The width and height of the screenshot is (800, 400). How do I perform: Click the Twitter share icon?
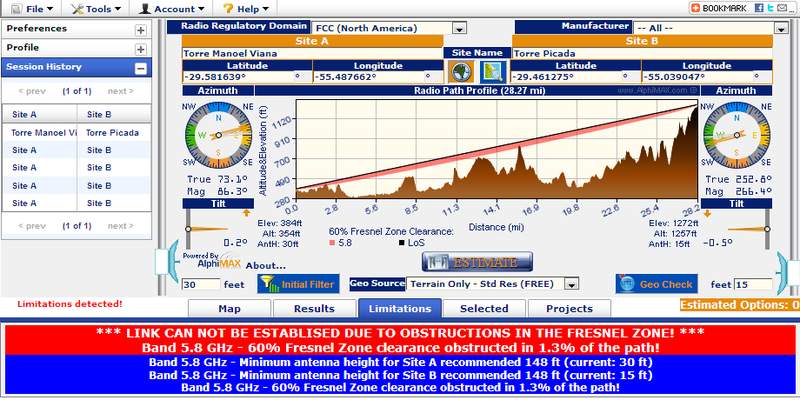pos(770,8)
